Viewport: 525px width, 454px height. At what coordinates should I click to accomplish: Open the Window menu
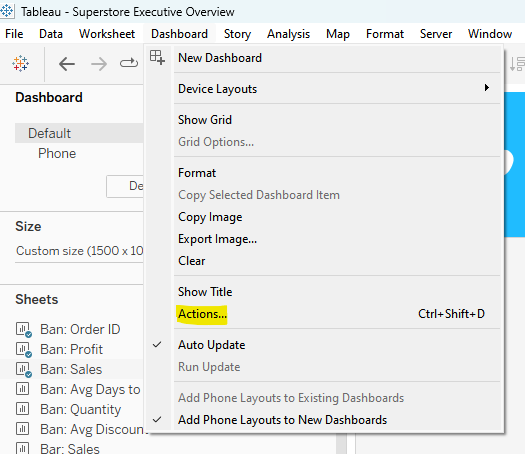coord(490,34)
